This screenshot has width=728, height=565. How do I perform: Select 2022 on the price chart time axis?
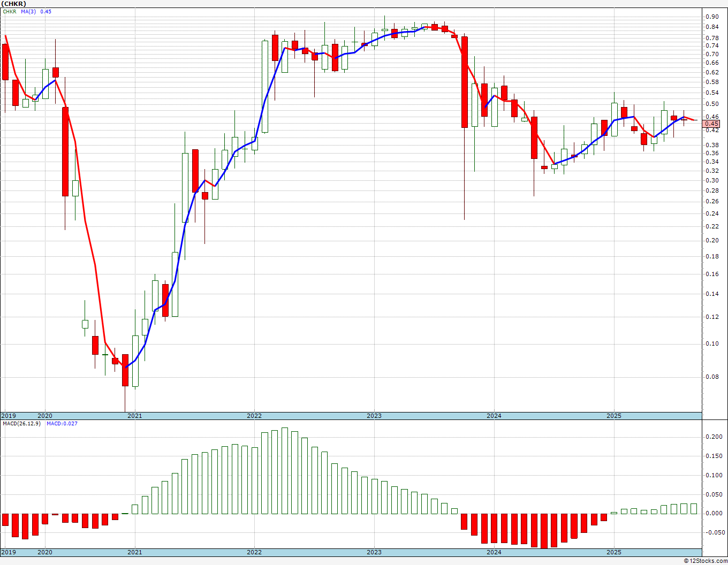[254, 416]
